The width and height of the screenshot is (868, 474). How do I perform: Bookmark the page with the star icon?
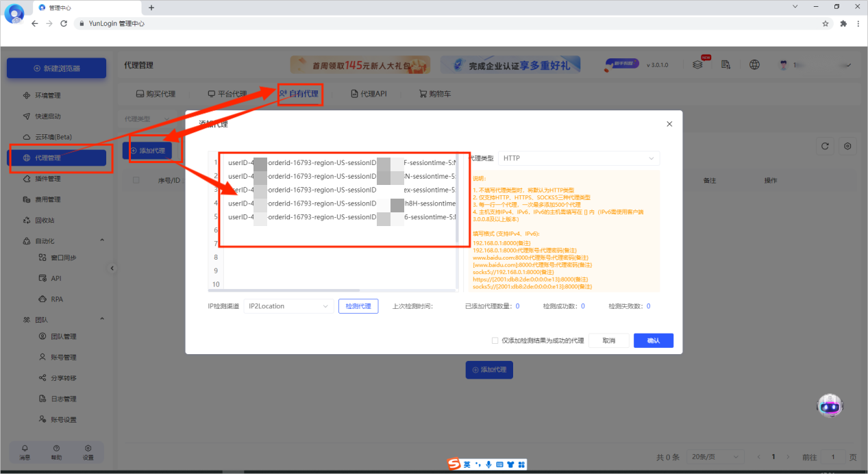click(x=826, y=23)
